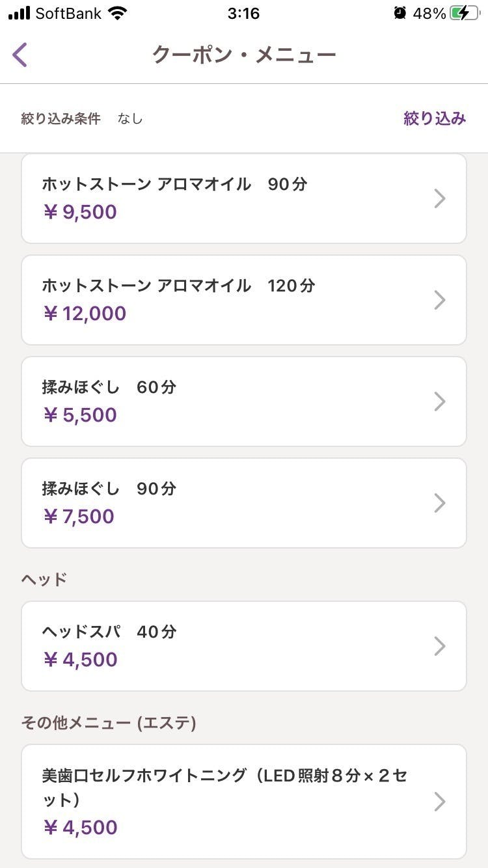The width and height of the screenshot is (488, 868).
Task: Select ホットストーン アロマオイル 120分 menu title
Action: pyautogui.click(x=178, y=286)
